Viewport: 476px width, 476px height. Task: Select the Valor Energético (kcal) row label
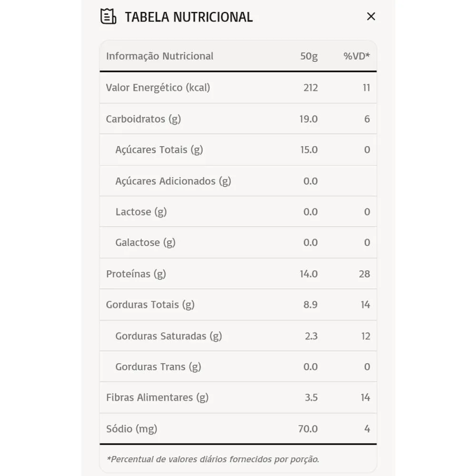[x=158, y=88]
